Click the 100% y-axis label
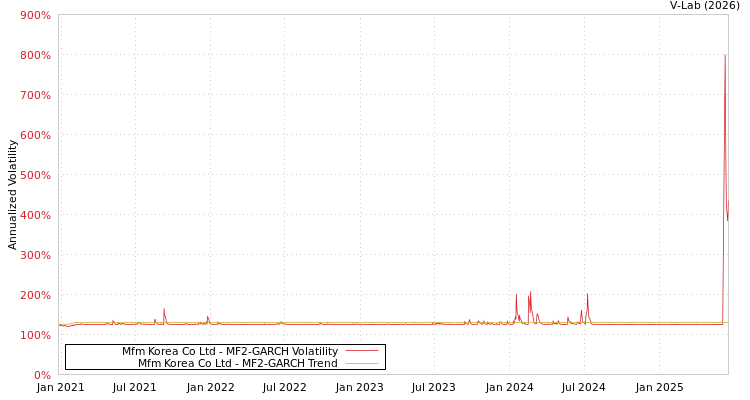The height and width of the screenshot is (400, 750). (35, 335)
